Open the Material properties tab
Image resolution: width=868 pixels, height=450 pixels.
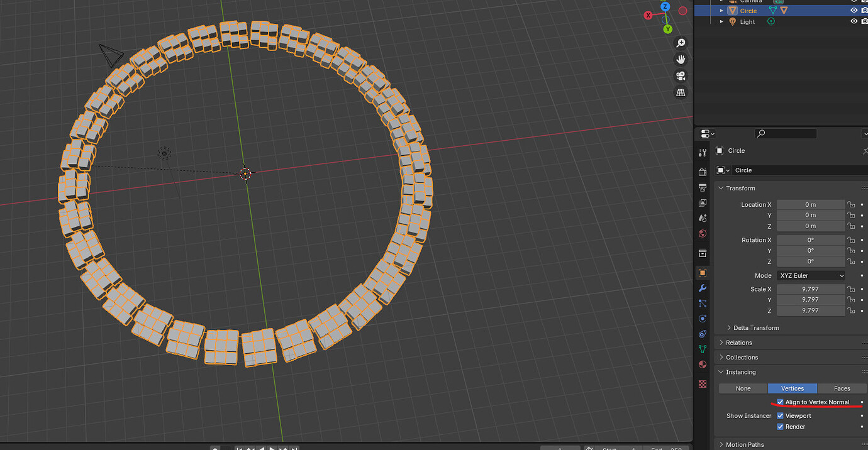point(703,365)
